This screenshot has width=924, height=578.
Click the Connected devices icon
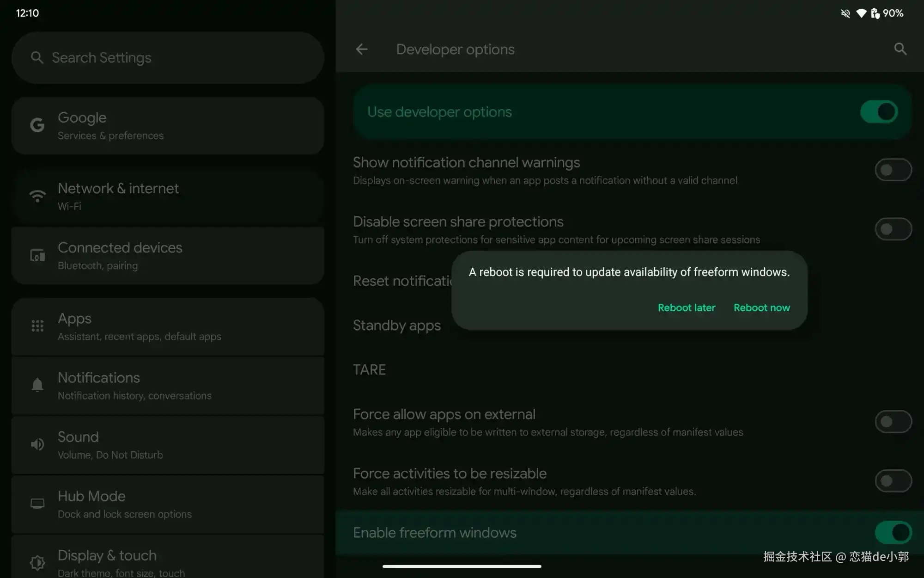(x=37, y=255)
